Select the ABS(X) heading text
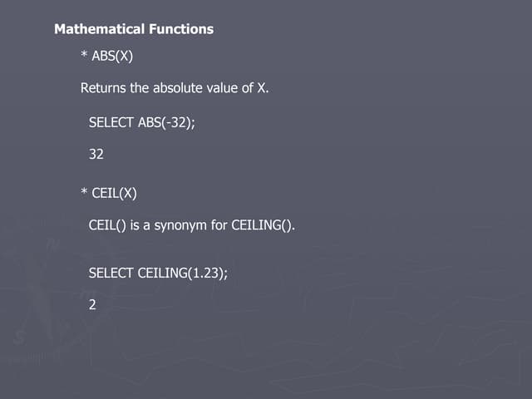This screenshot has width=532, height=399. click(x=112, y=57)
